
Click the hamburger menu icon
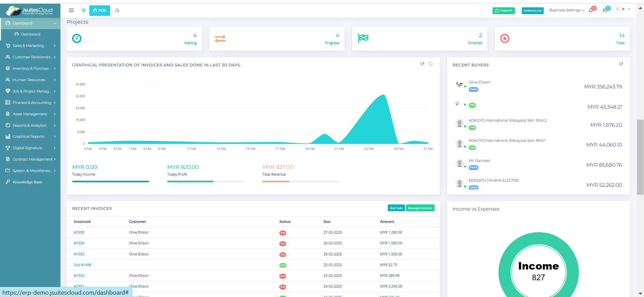pos(71,10)
